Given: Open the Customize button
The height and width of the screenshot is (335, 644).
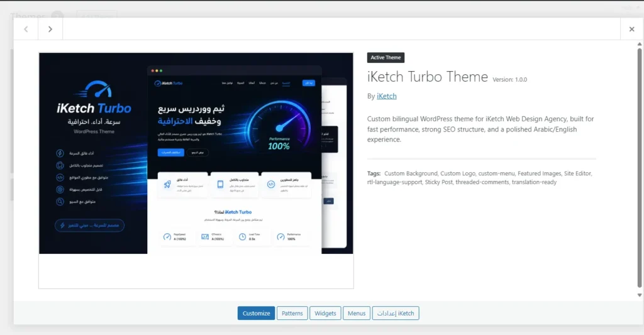Looking at the screenshot, I should point(256,313).
